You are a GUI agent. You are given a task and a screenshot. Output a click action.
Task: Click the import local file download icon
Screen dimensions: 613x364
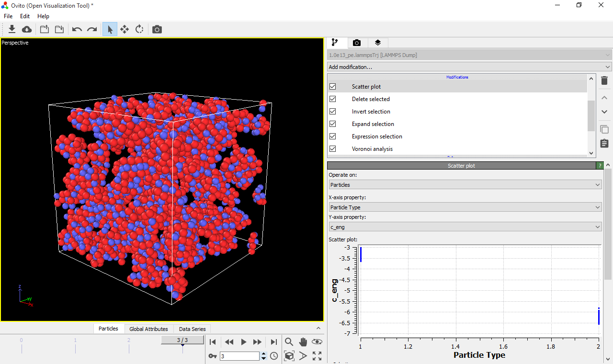point(12,29)
